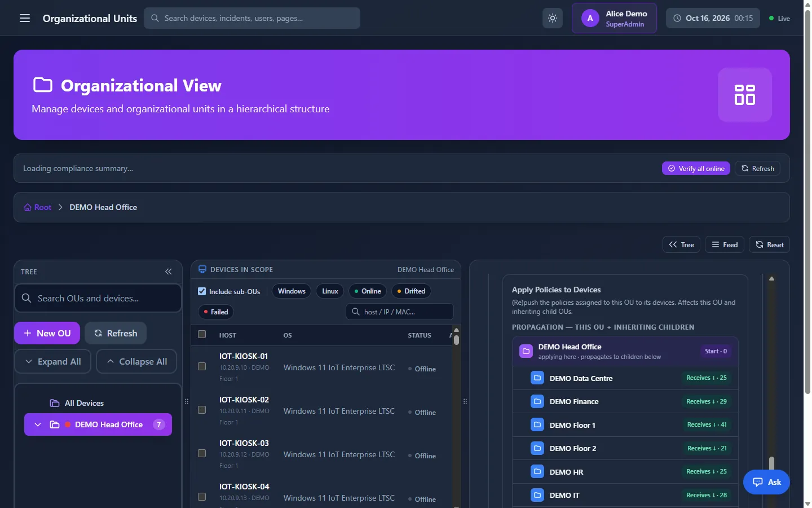The height and width of the screenshot is (508, 812).
Task: Toggle the Windows filter chip
Action: (292, 291)
